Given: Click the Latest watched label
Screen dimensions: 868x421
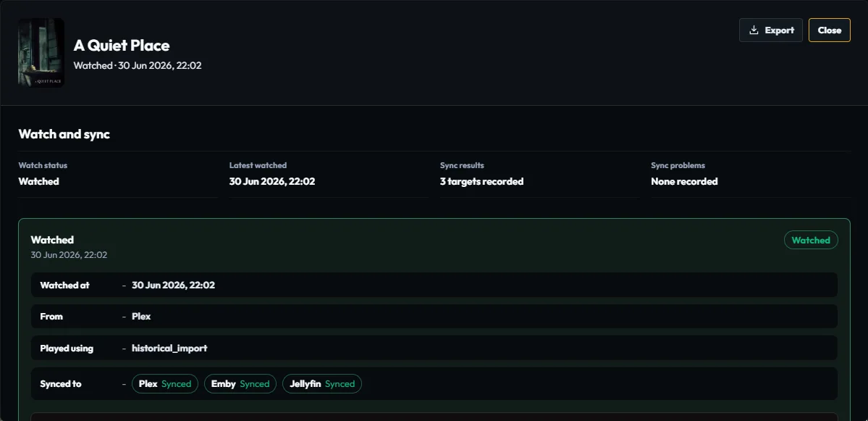Looking at the screenshot, I should point(258,165).
